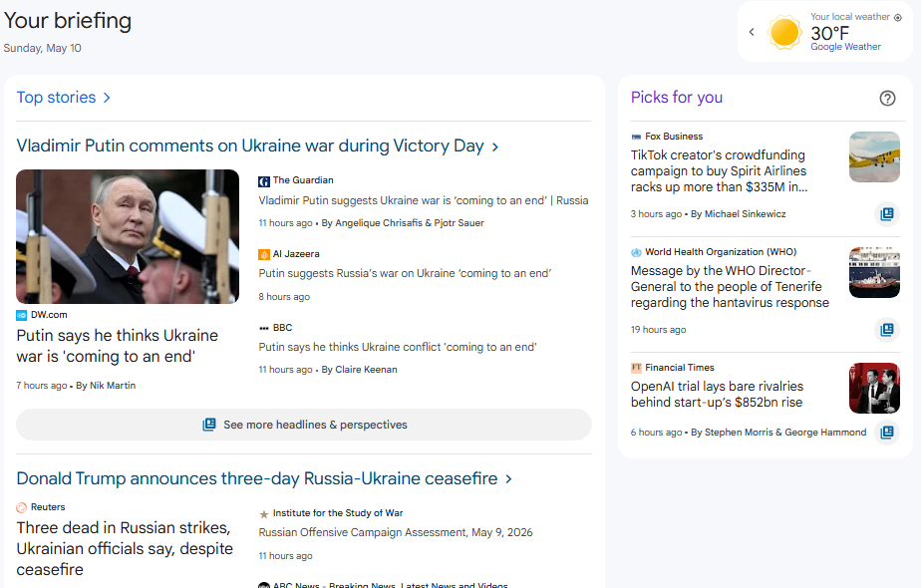Click the sun weather icon
Screen dimensions: 921x588
784,32
